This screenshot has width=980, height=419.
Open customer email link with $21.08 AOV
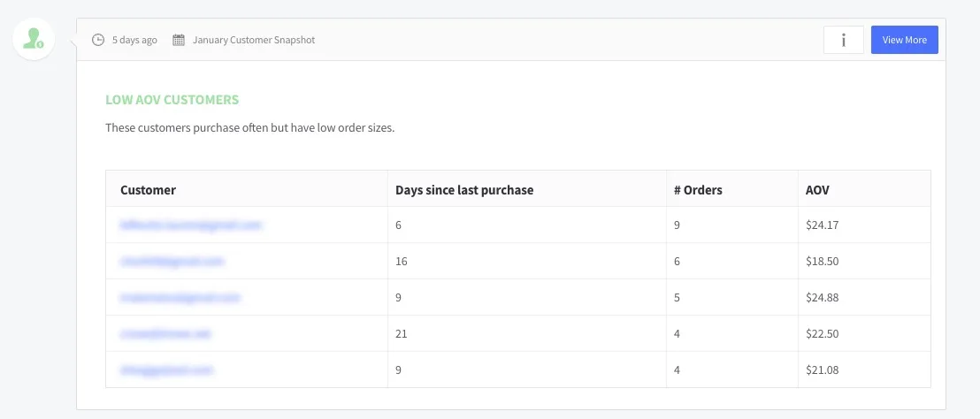pos(167,370)
